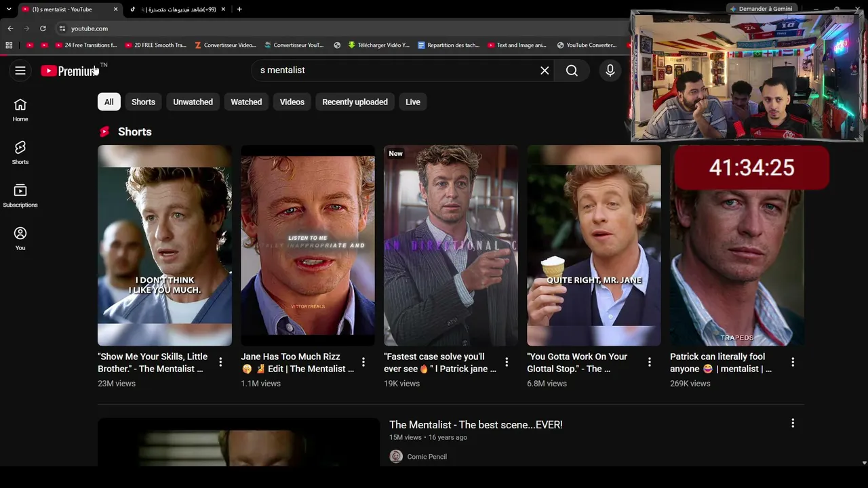Click the Comic Pencil channel avatar
Viewport: 868px width, 488px height.
click(x=396, y=457)
